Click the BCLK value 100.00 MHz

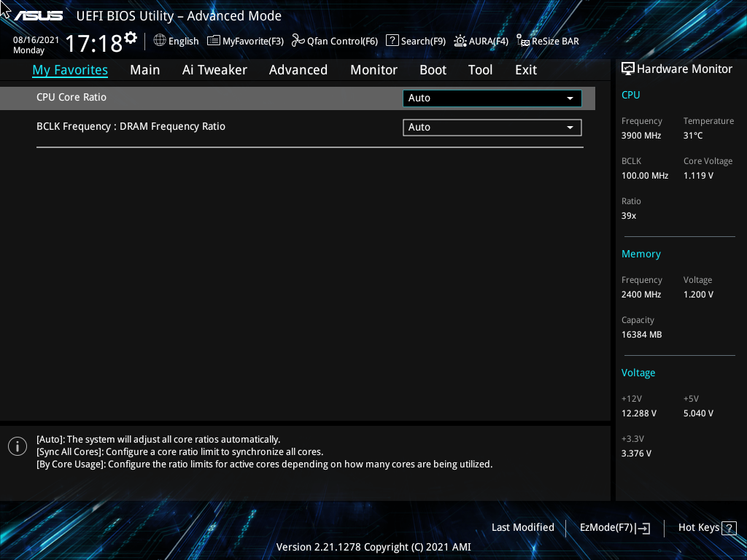point(645,175)
